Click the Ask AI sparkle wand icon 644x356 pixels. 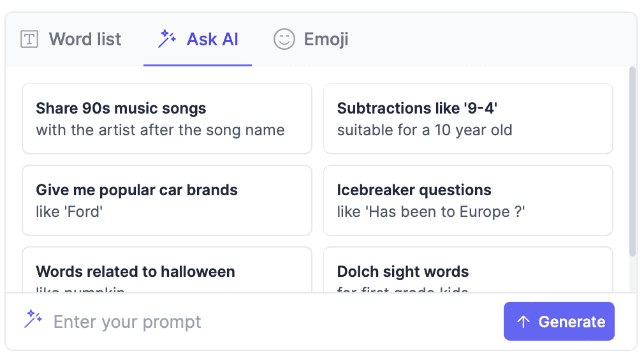pyautogui.click(x=167, y=39)
